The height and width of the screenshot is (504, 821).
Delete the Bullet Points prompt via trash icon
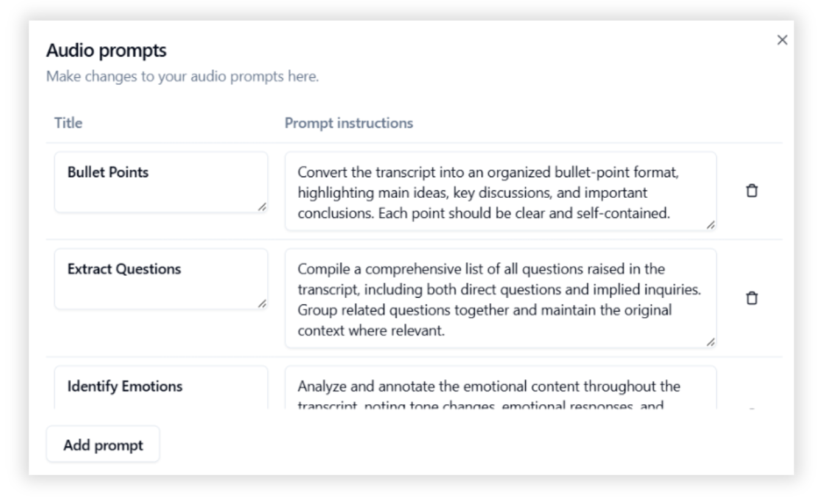752,191
